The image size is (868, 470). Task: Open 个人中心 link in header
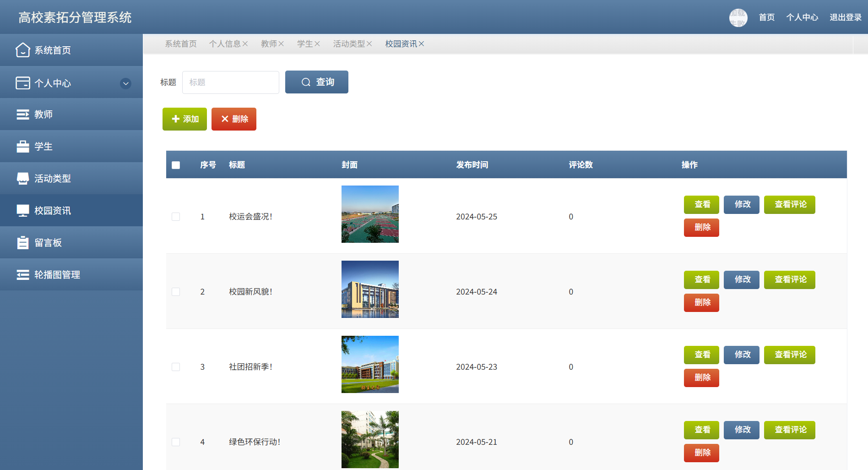point(802,17)
